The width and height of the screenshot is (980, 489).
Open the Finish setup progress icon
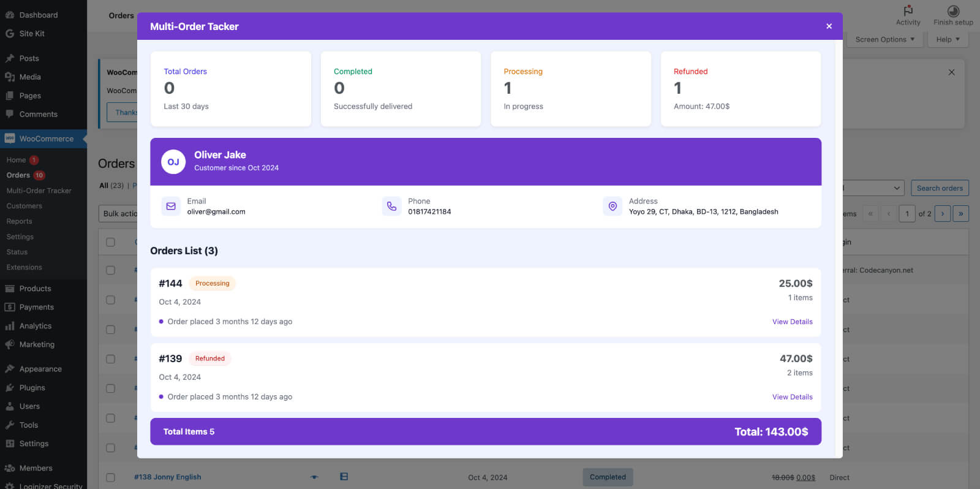point(953,11)
